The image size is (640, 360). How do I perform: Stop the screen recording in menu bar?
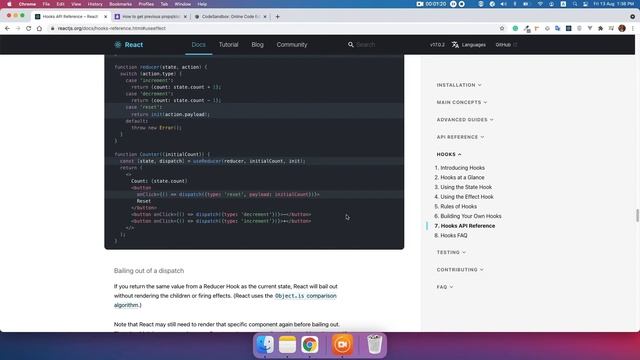click(x=462, y=4)
